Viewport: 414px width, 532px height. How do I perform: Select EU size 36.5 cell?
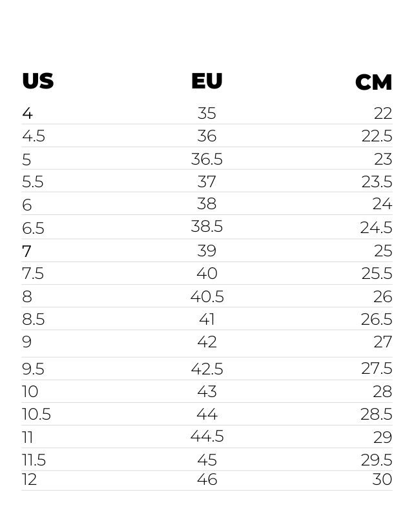coord(207,159)
